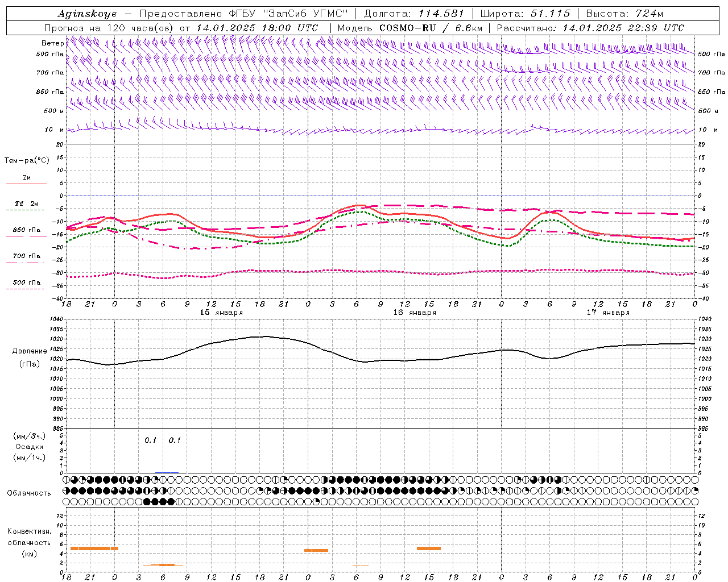Click the (мм/1ч.) precipitation unit label
Viewport: 728px width, 582px height.
click(x=29, y=458)
